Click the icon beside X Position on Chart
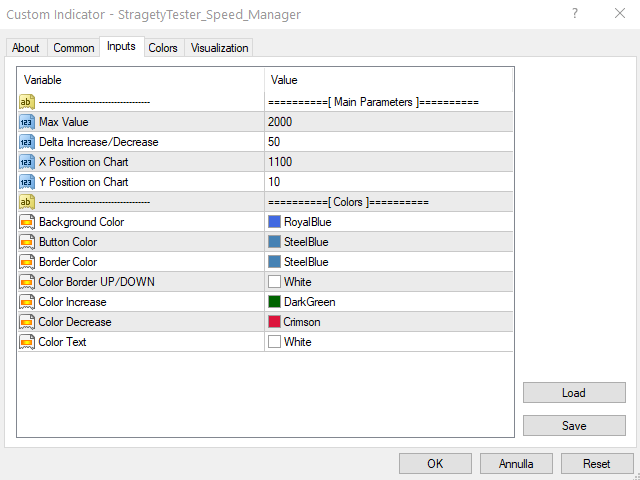Screen dimensions: 640x480 27,162
